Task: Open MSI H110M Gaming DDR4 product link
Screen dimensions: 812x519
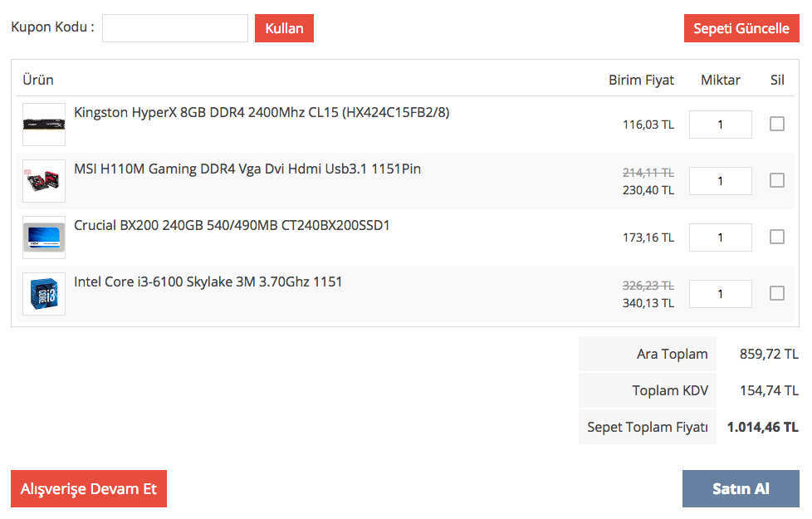Action: (247, 169)
